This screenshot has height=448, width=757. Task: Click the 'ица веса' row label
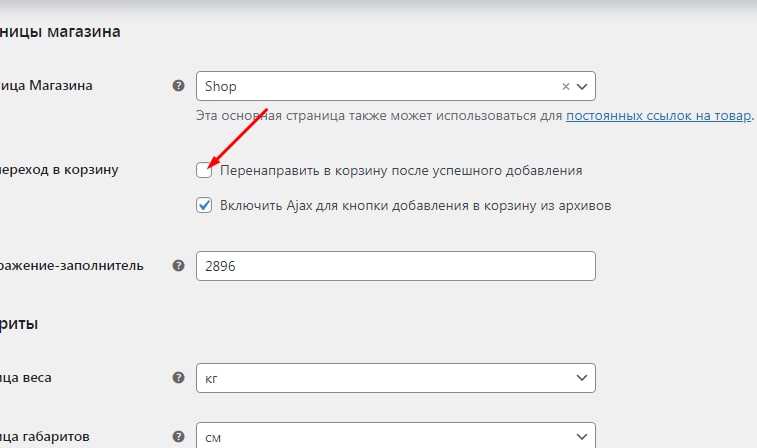pyautogui.click(x=26, y=378)
